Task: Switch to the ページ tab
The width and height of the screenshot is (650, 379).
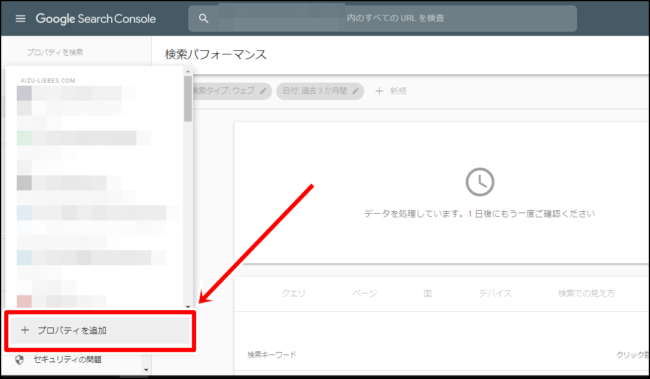Action: click(x=365, y=294)
